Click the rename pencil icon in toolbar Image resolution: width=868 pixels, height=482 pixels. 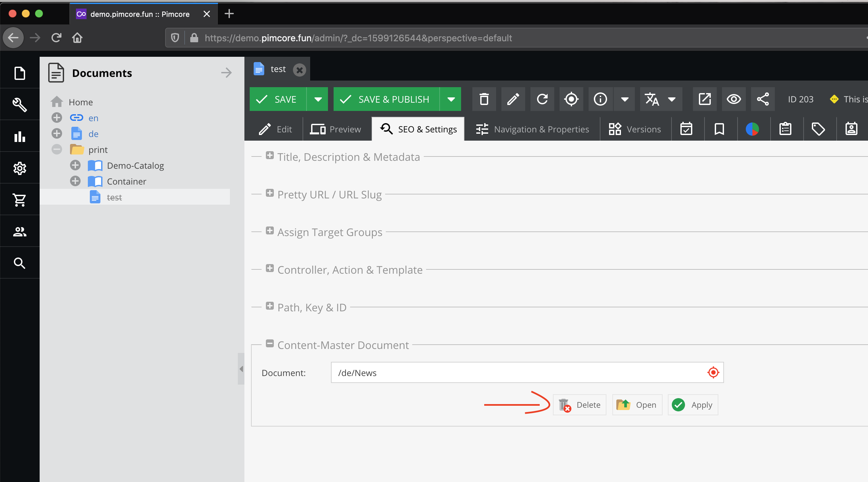coord(513,99)
